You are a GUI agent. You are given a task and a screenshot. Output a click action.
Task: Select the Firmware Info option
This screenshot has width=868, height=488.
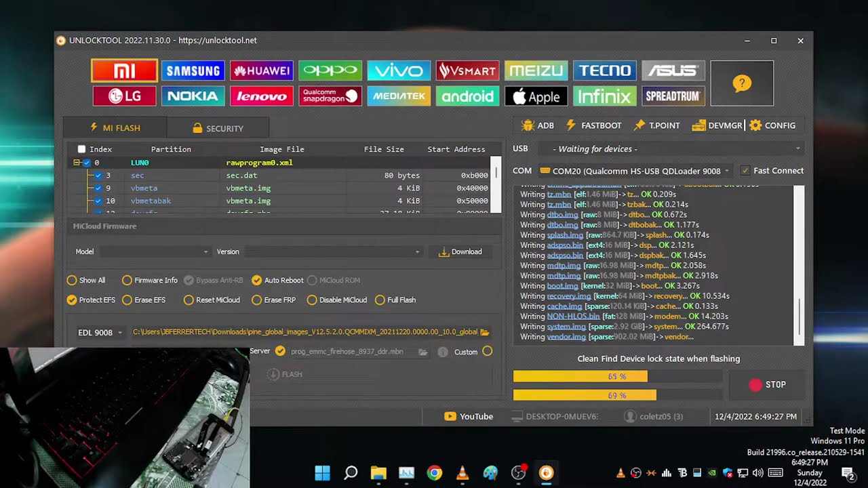pos(150,280)
